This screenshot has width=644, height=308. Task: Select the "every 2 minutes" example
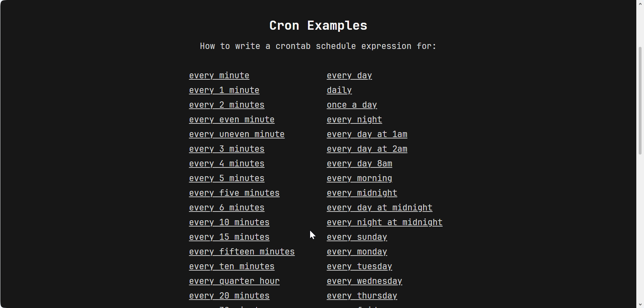[226, 105]
